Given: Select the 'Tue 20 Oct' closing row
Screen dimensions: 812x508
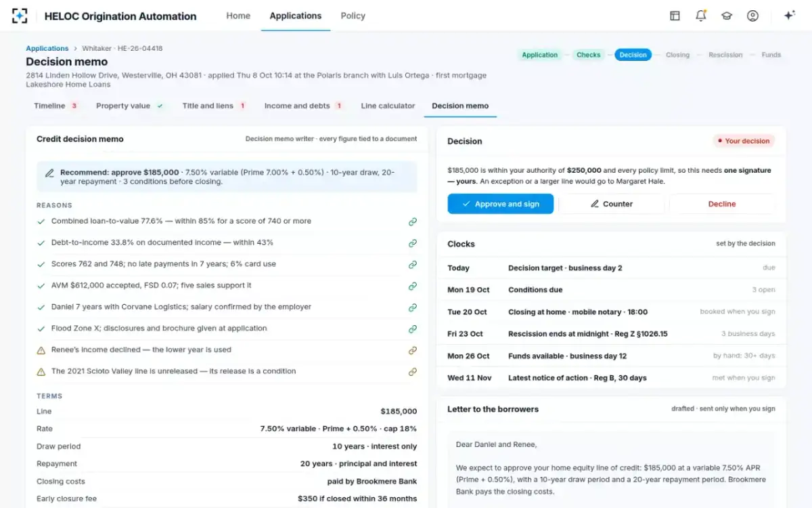Looking at the screenshot, I should tap(611, 312).
